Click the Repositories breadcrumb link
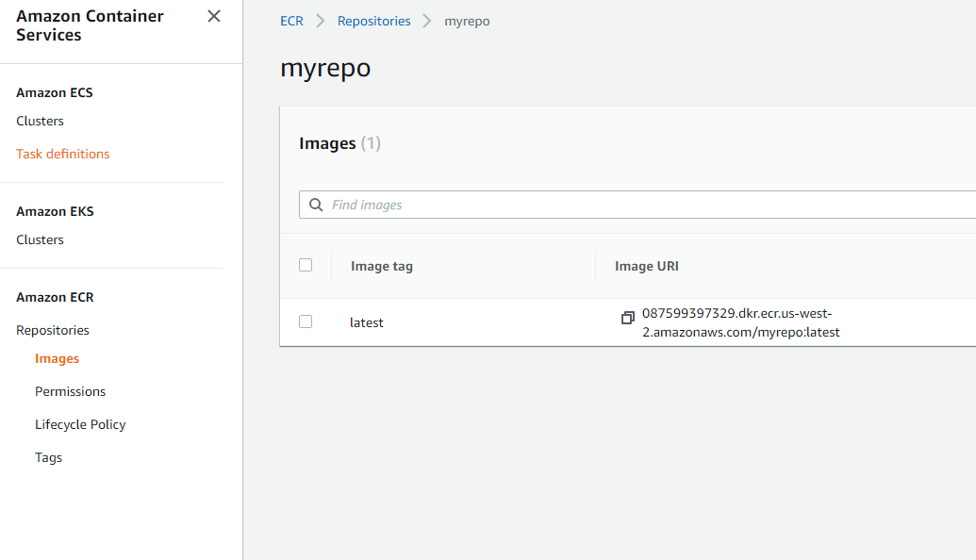 [x=373, y=21]
